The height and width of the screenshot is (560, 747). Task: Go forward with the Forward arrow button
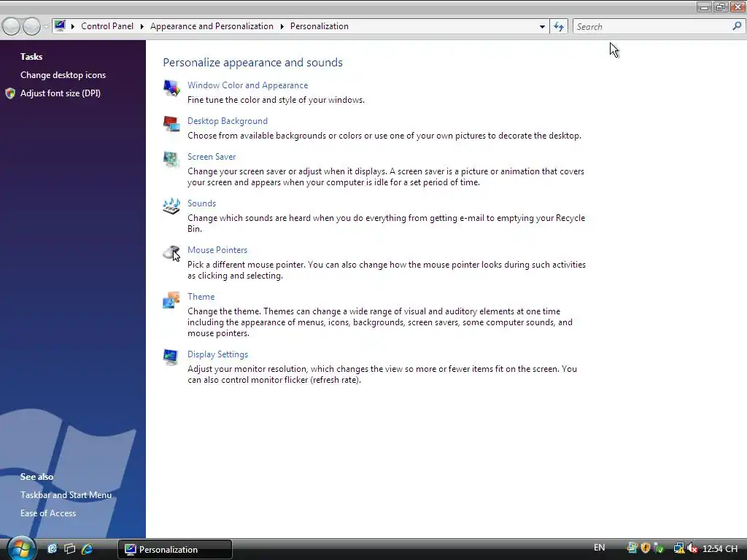point(31,26)
